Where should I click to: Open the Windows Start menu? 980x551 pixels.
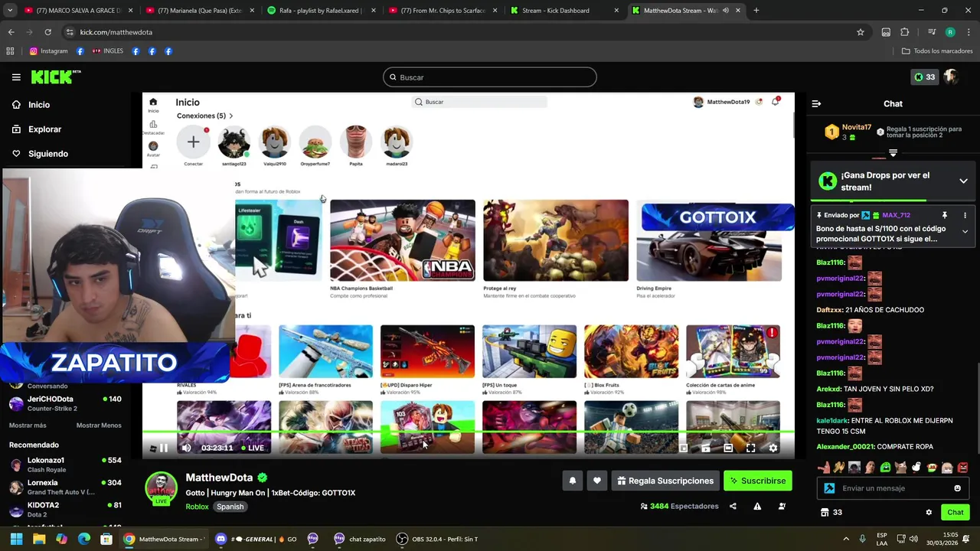[16, 539]
